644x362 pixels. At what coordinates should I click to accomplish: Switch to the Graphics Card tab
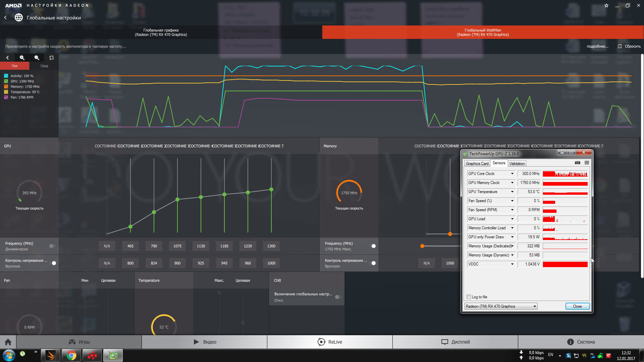(477, 164)
